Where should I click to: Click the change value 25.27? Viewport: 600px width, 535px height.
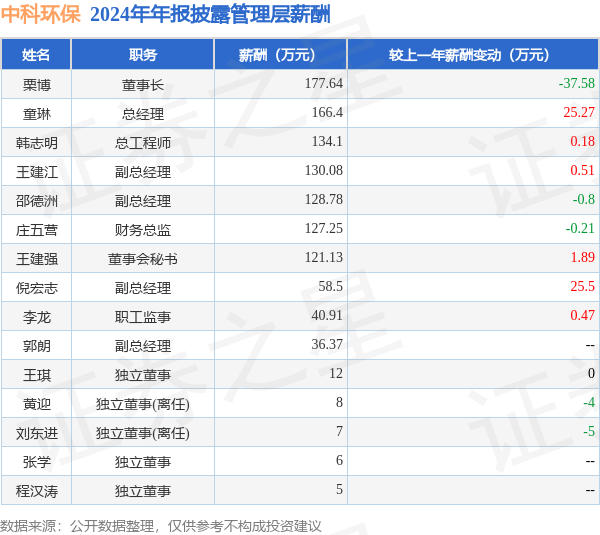point(579,112)
